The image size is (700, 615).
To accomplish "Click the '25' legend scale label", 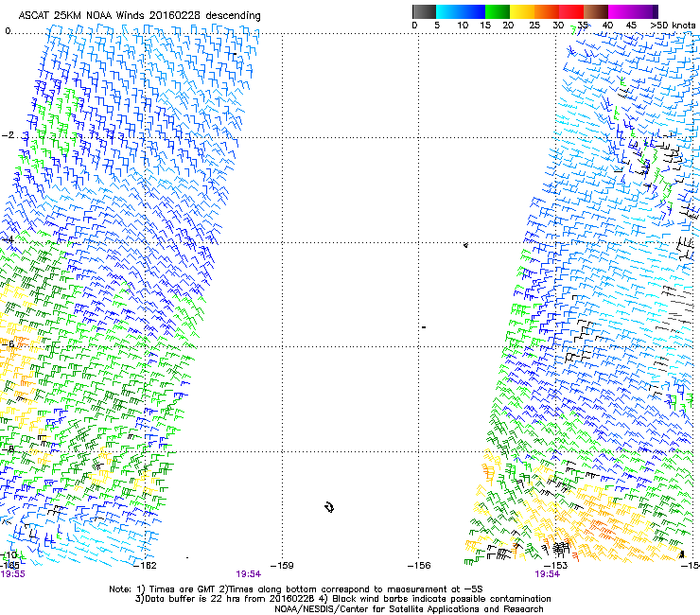I will pos(534,26).
